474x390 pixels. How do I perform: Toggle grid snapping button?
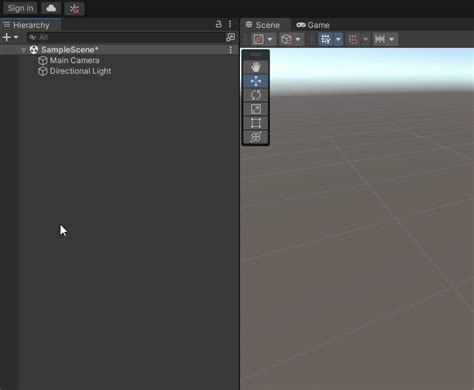353,39
